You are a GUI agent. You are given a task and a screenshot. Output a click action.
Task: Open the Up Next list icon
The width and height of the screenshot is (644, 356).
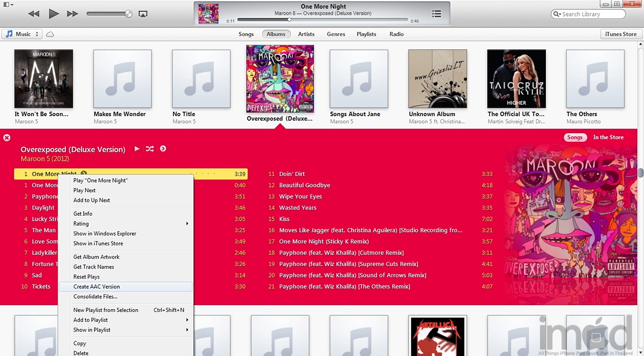point(437,14)
